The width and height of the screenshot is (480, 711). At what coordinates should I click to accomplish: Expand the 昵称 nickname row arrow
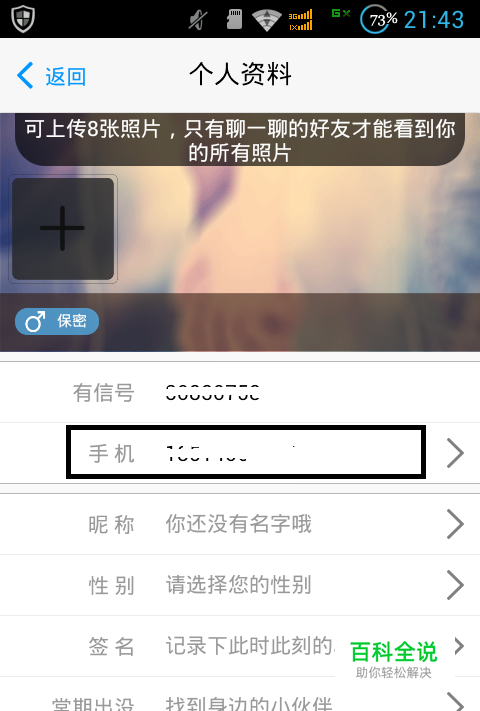[x=455, y=524]
